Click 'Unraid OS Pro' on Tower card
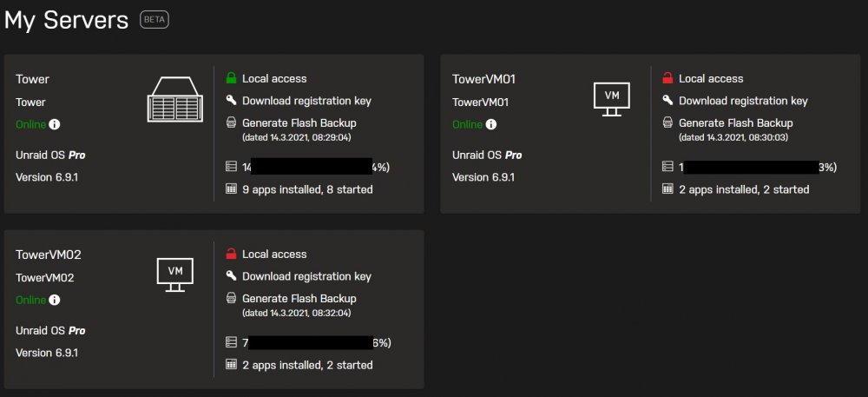The width and height of the screenshot is (868, 397). (x=50, y=155)
